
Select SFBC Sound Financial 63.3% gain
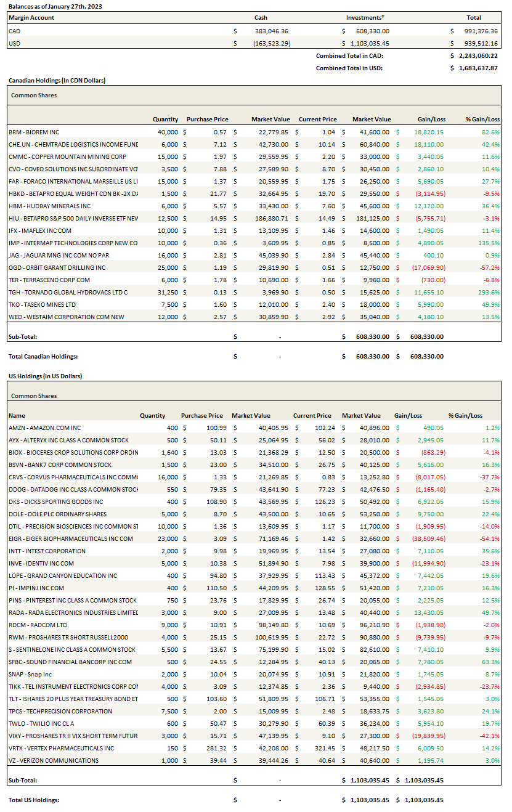[490, 662]
